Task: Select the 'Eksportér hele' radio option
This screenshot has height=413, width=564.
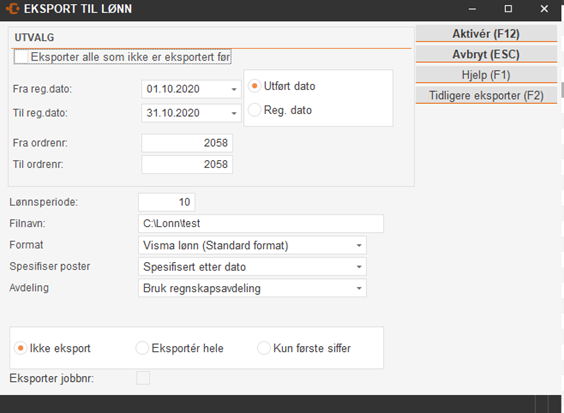Action: click(142, 348)
